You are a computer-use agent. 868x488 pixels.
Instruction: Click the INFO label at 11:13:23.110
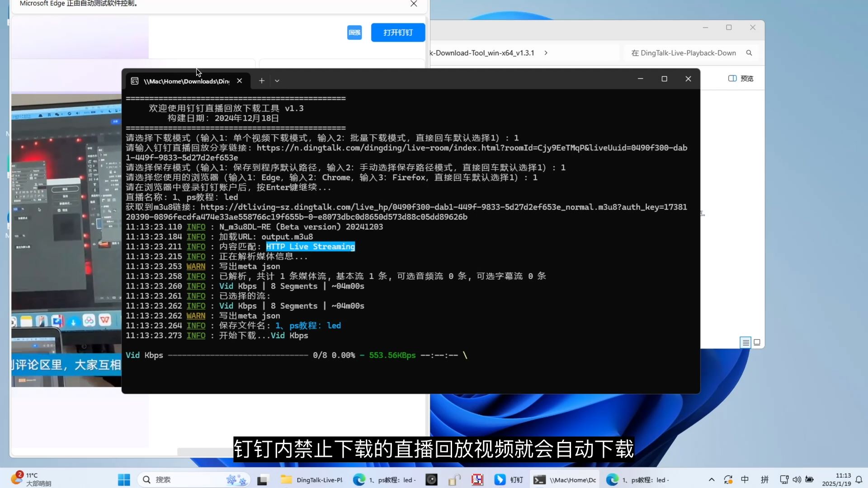(196, 227)
